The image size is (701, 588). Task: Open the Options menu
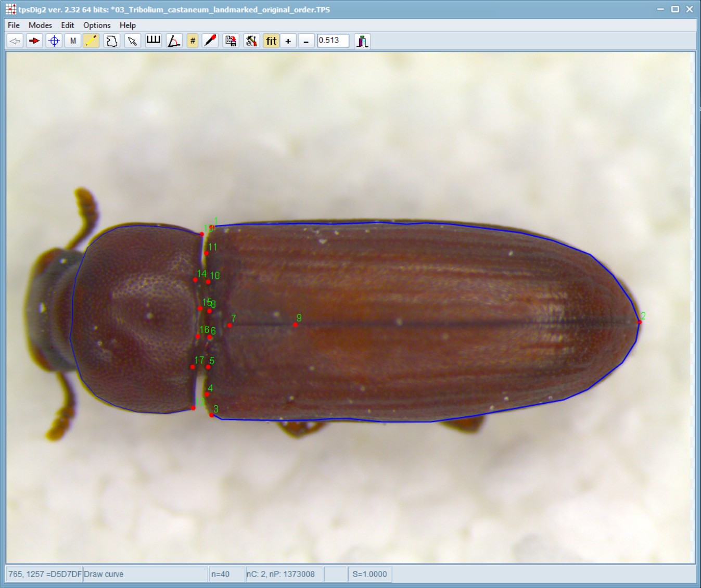pos(97,25)
